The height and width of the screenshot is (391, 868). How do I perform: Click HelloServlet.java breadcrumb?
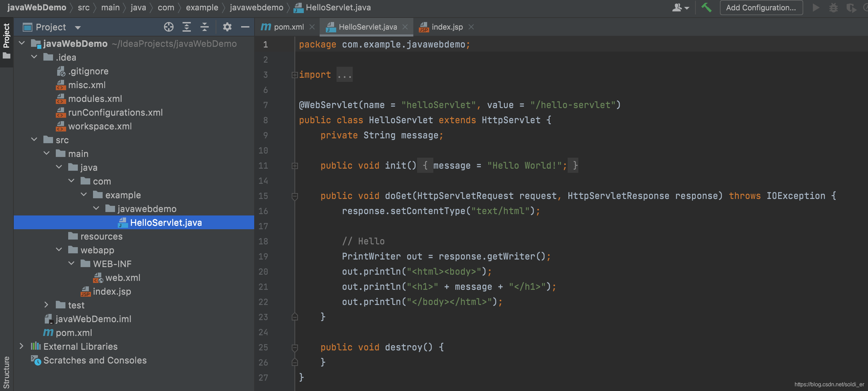tap(332, 8)
